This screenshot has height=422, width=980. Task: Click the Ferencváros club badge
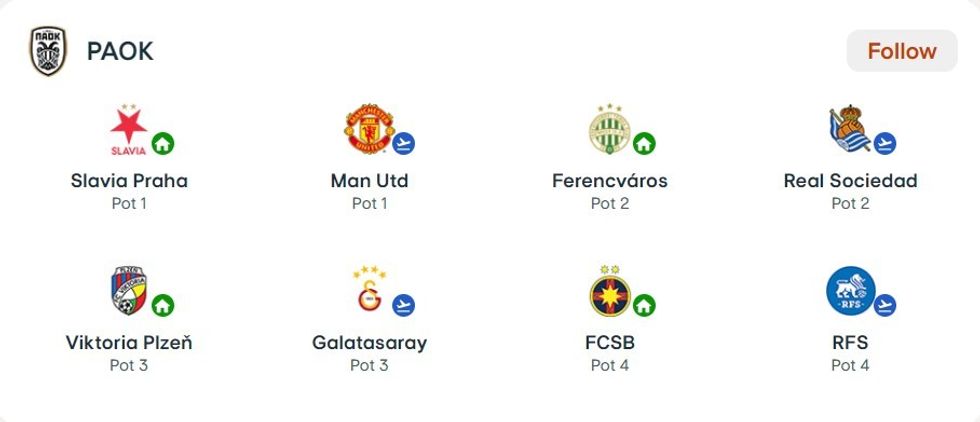607,130
